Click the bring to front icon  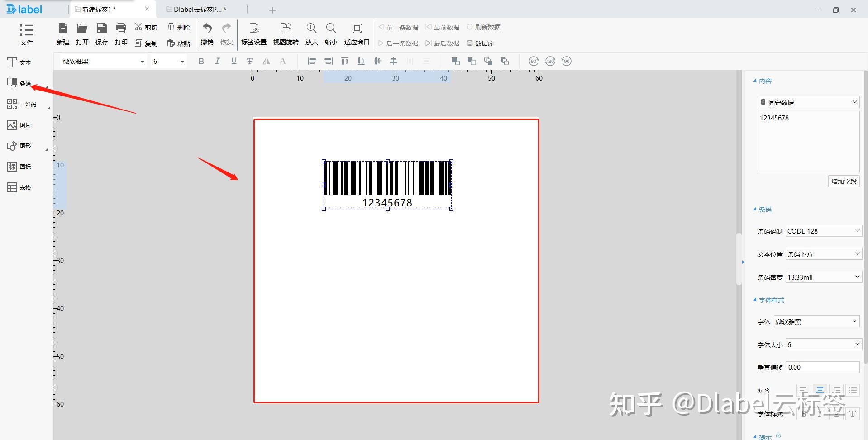(x=456, y=61)
